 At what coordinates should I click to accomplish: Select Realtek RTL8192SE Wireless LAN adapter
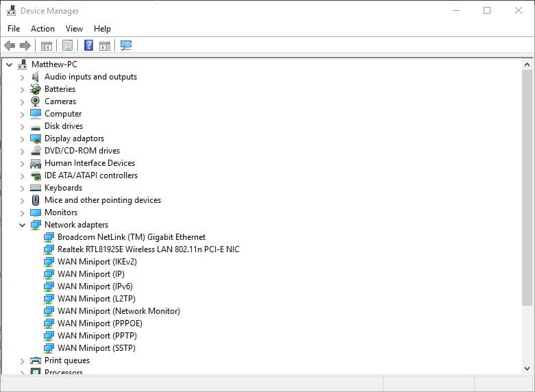[149, 249]
